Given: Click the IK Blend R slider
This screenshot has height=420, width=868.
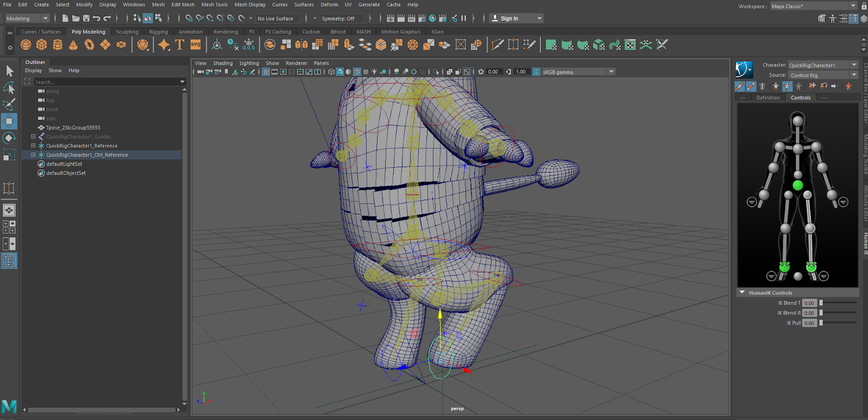Looking at the screenshot, I should coord(838,313).
